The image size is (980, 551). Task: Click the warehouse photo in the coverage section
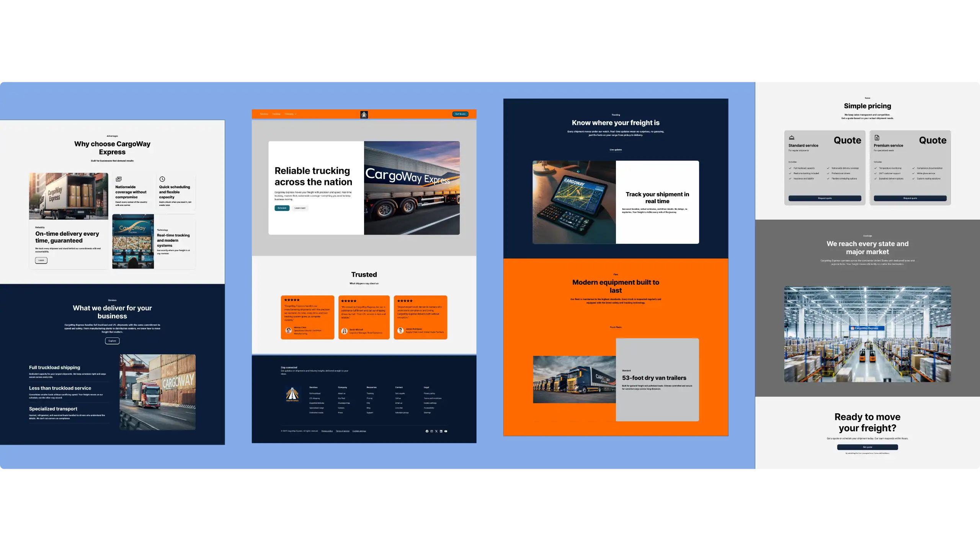(867, 334)
